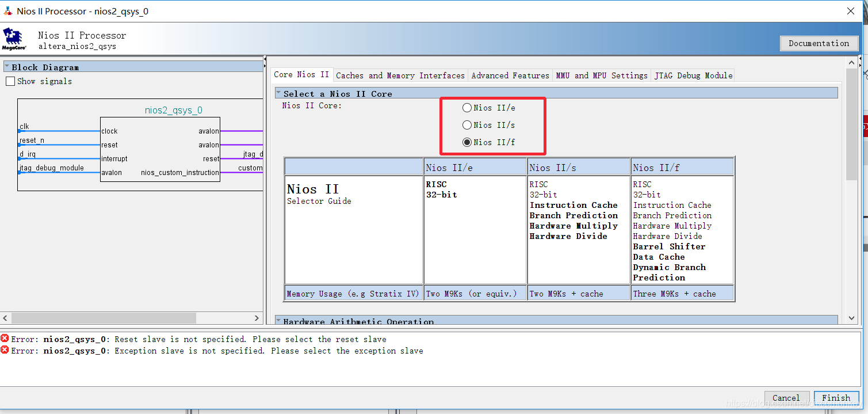Screen dimensions: 868x414
Task: Click the block diagram scroll left arrow
Action: pyautogui.click(x=5, y=318)
